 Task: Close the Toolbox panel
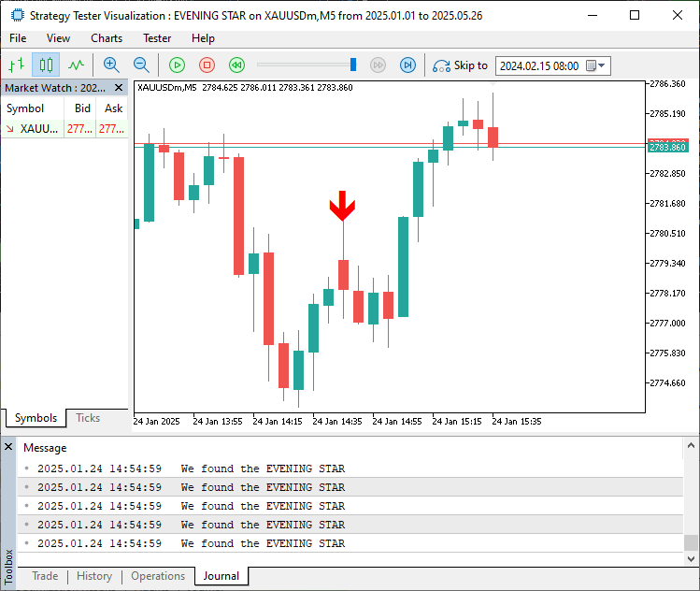click(8, 447)
